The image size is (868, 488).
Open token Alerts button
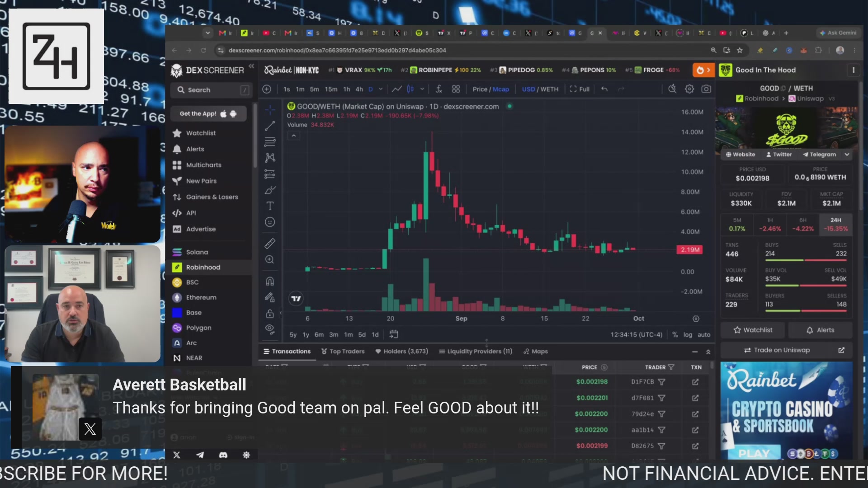pos(821,330)
